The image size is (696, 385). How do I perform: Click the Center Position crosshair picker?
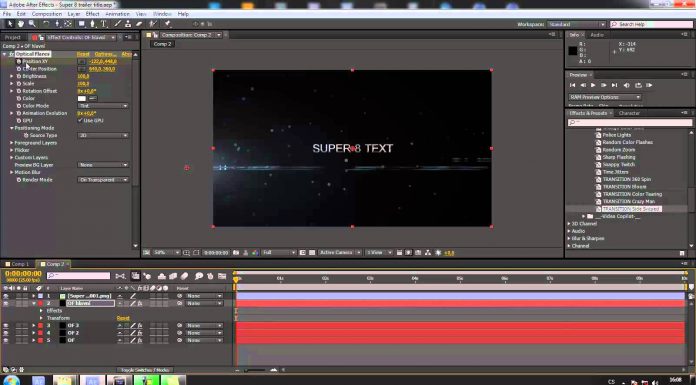click(82, 69)
